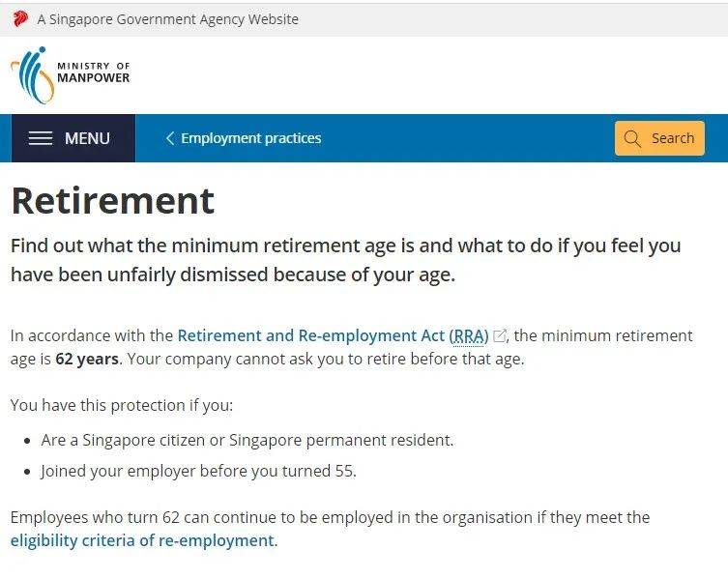This screenshot has width=728, height=579.
Task: Go back to Employment practices
Action: [x=250, y=138]
